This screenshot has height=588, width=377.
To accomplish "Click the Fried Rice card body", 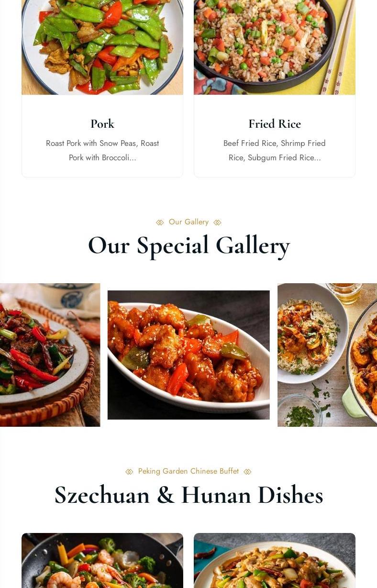I will coord(275,136).
